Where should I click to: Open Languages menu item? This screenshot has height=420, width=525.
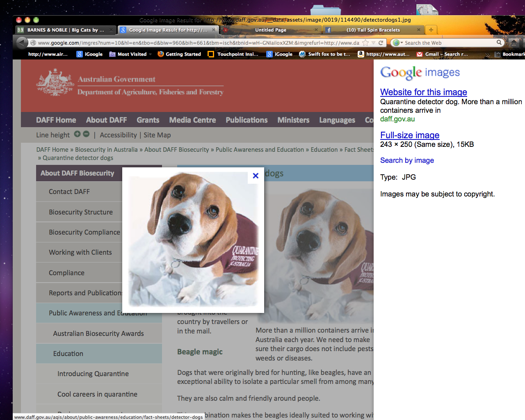point(337,120)
